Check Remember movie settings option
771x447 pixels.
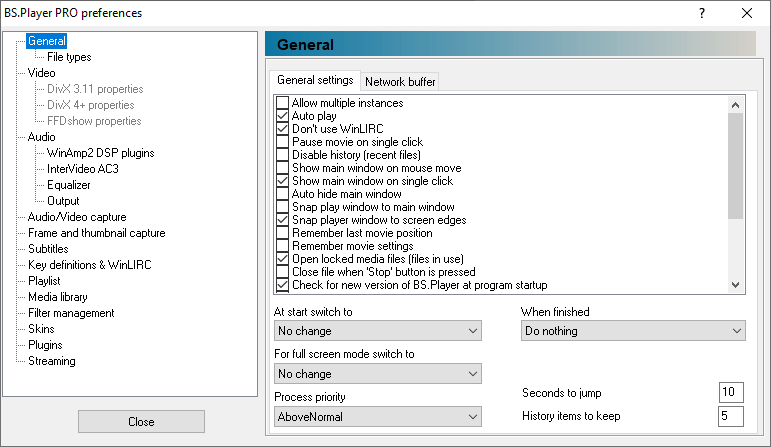pos(282,246)
